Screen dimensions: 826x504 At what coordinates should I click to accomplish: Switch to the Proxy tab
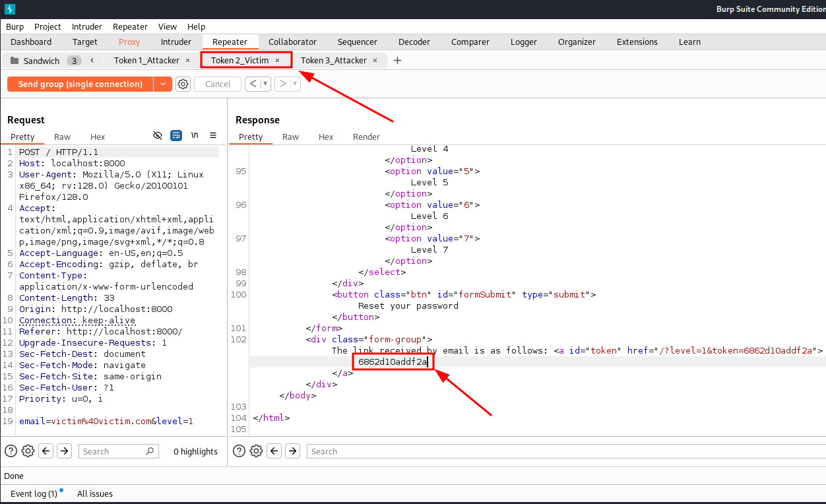129,42
